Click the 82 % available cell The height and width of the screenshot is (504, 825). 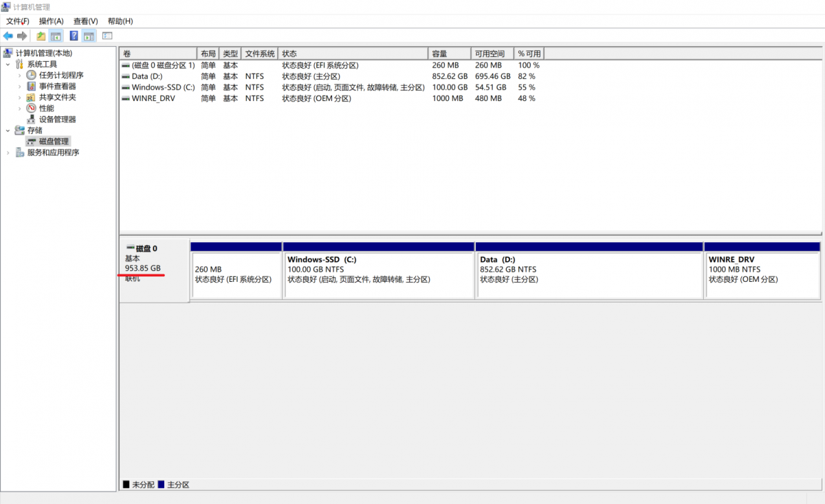[527, 76]
